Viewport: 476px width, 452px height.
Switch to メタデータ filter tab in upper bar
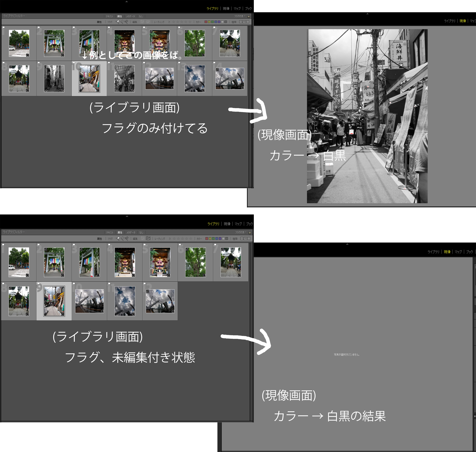[130, 16]
